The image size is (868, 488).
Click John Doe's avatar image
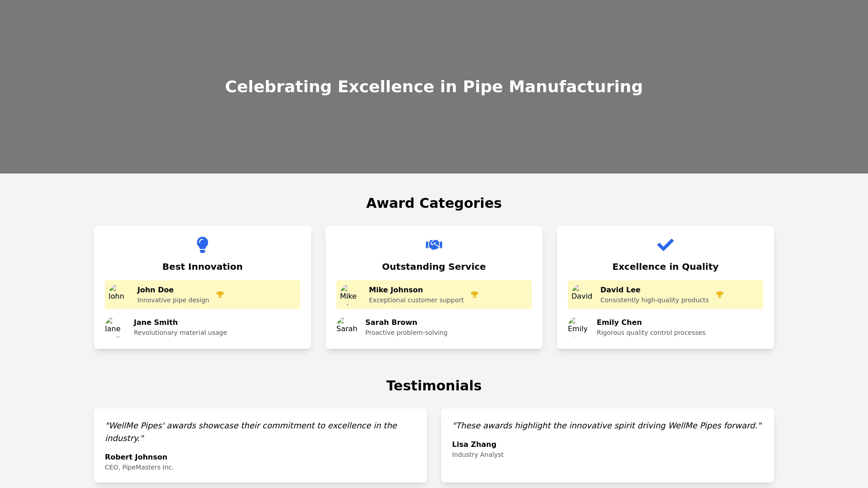pos(118,295)
